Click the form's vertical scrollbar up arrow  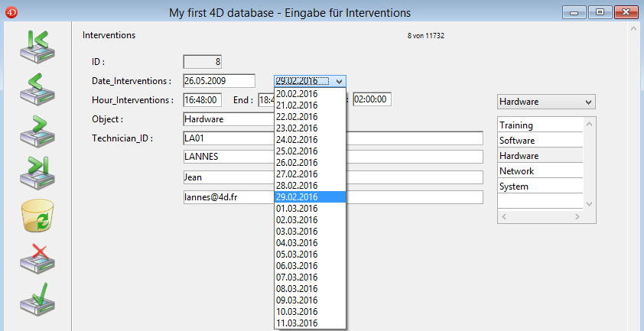633,31
